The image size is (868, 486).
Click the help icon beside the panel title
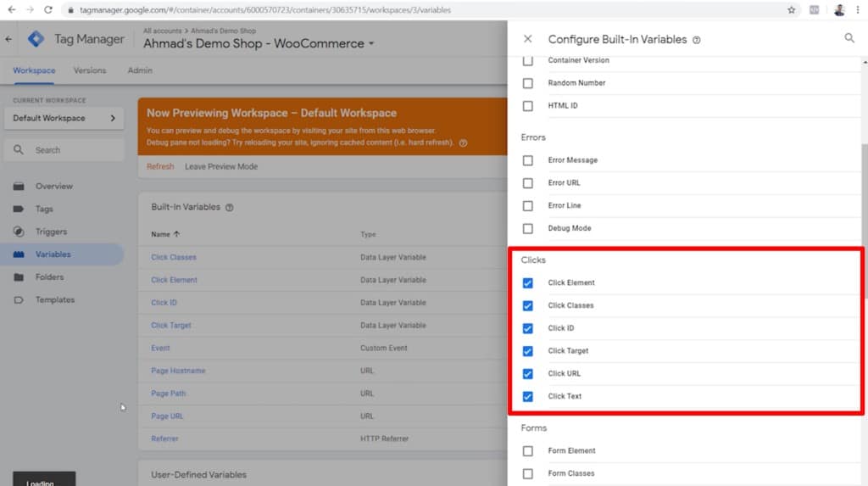click(696, 40)
